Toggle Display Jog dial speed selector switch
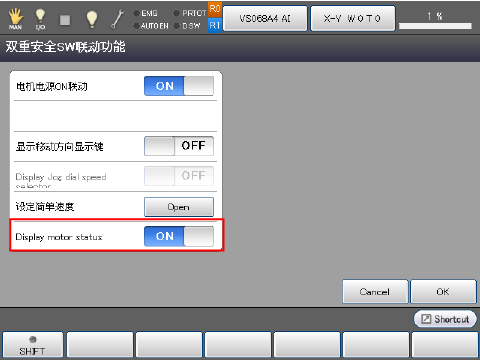Screen dimensions: 480x360 click(179, 176)
